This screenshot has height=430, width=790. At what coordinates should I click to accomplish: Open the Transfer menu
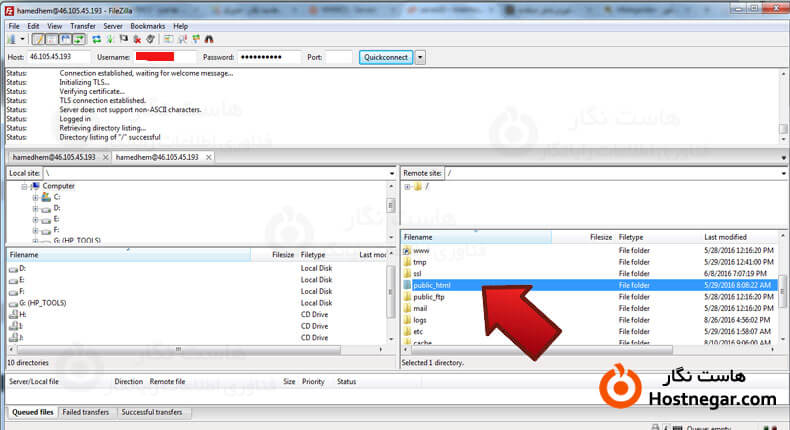(x=83, y=26)
